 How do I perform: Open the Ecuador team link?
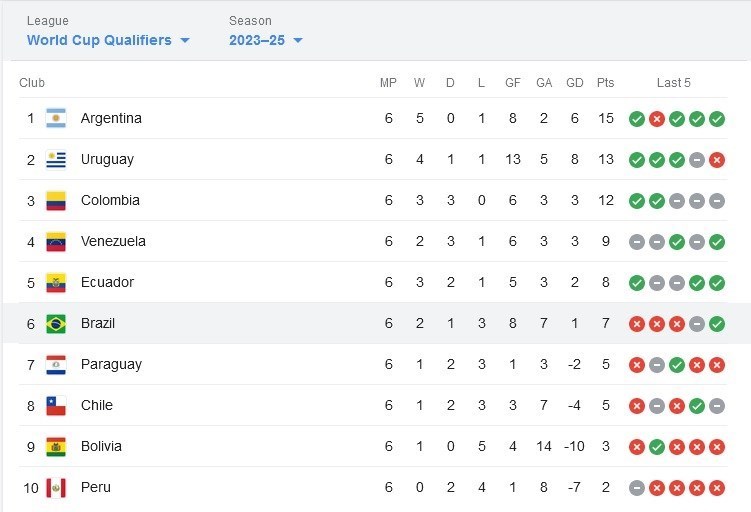(x=107, y=282)
